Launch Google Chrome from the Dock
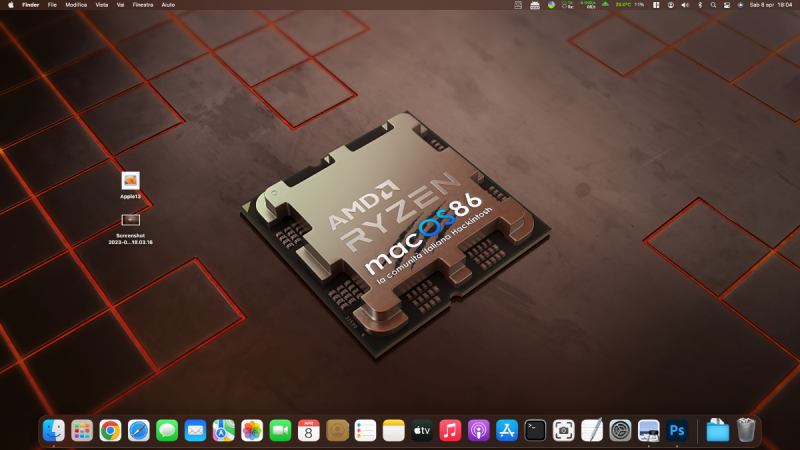The width and height of the screenshot is (800, 450). click(110, 431)
